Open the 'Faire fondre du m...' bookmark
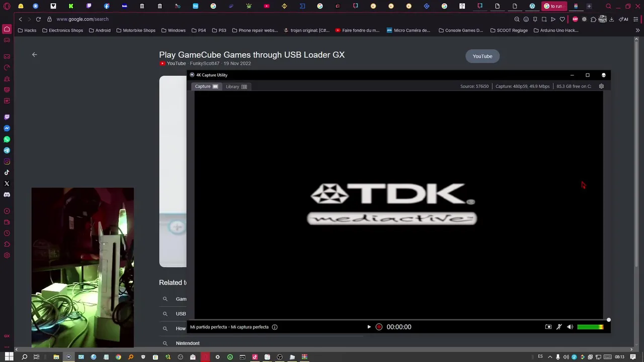Screen dimensions: 644x362 357,30
